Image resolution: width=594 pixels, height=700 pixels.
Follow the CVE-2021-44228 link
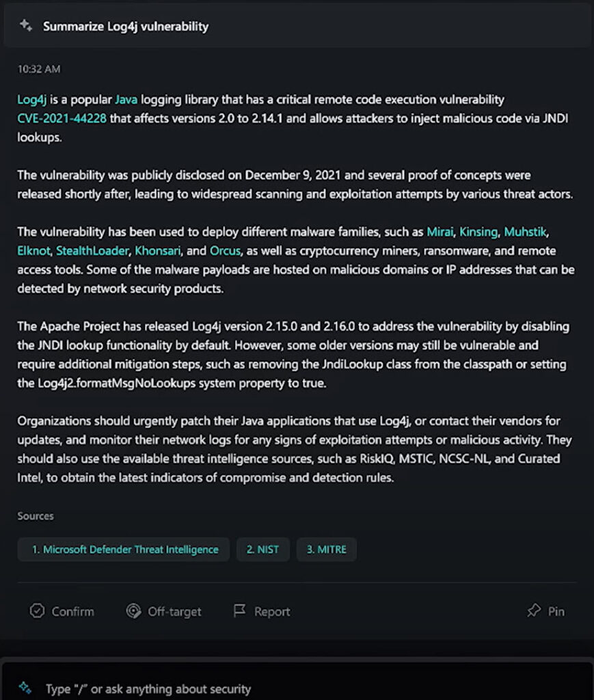point(62,118)
